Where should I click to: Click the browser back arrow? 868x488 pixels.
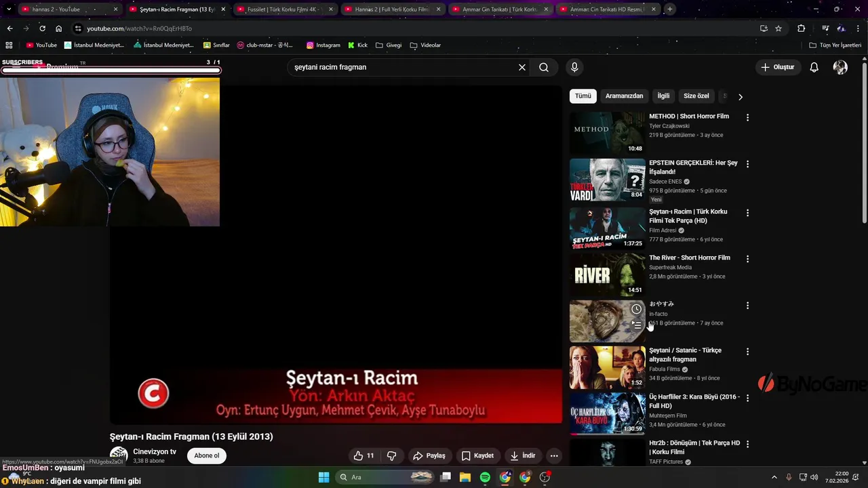point(9,28)
